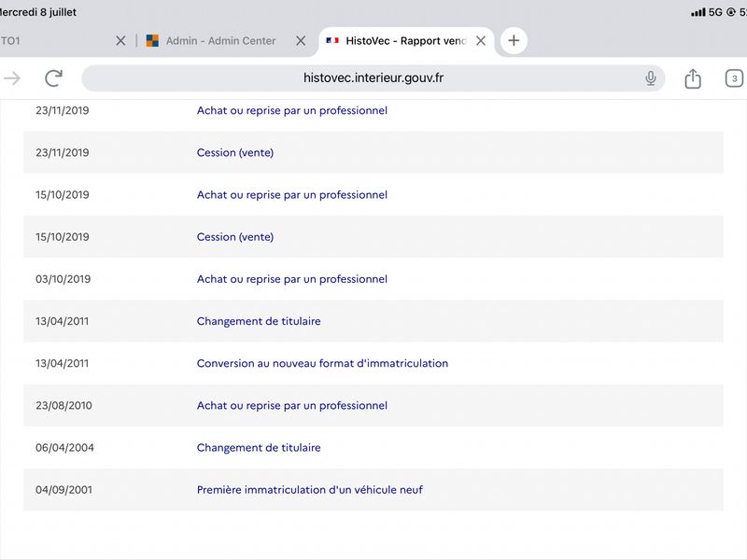This screenshot has height=560, width=747.
Task: Click the date 13/04/2011 beside Changement de titulaire
Action: 62,321
